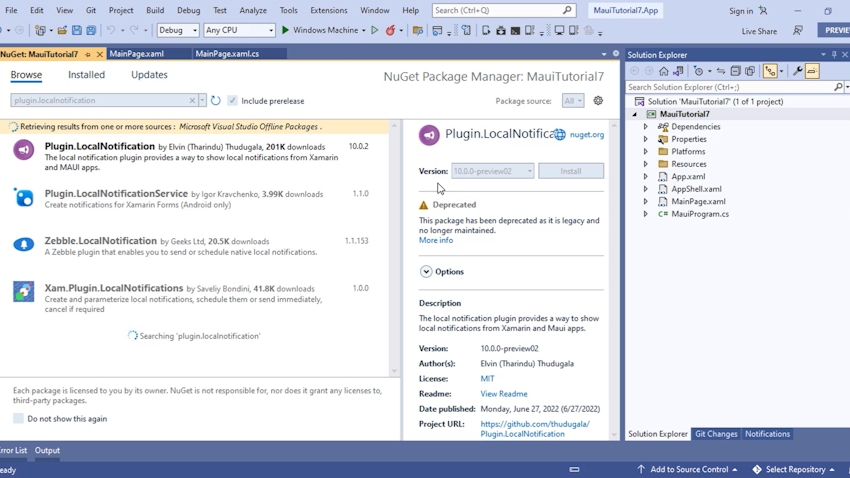Click the package list vertical scrollbar
Image resolution: width=850 pixels, height=478 pixels.
click(x=394, y=249)
